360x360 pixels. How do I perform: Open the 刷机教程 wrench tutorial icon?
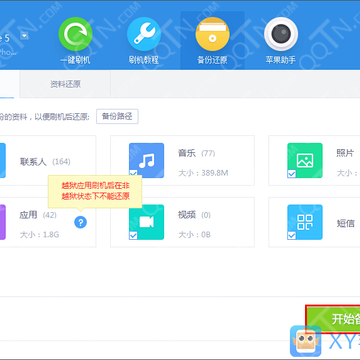(x=144, y=34)
